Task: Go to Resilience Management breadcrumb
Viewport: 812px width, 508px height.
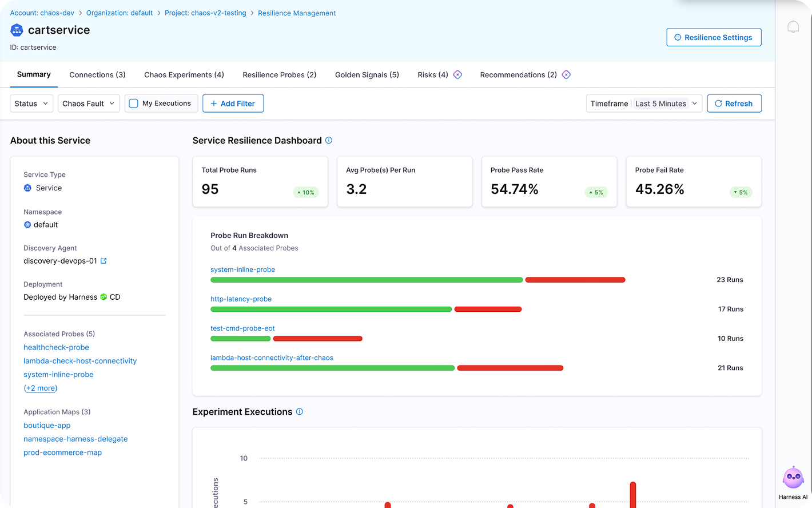Action: click(297, 13)
